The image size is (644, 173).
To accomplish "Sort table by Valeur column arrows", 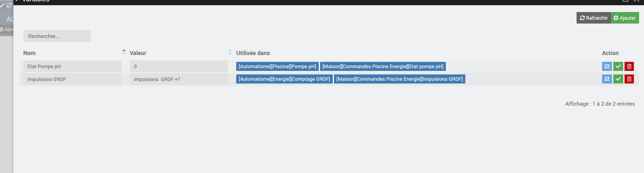I will pyautogui.click(x=230, y=52).
